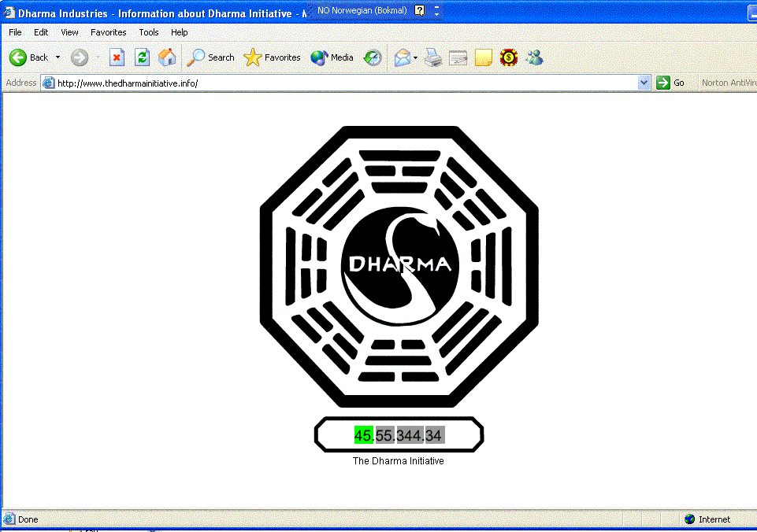Open the Favorites menu
Screen dimensions: 757x532
click(109, 32)
